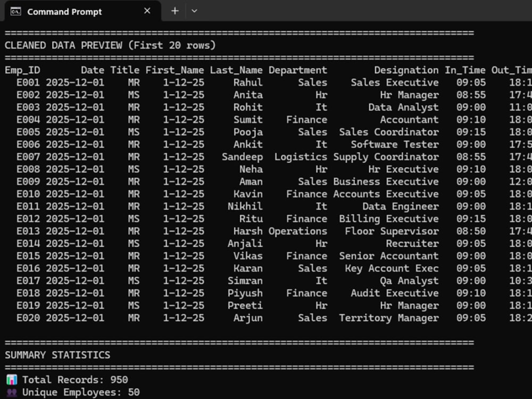This screenshot has width=532, height=399.
Task: Click the name Ritu
Action: [251, 219]
